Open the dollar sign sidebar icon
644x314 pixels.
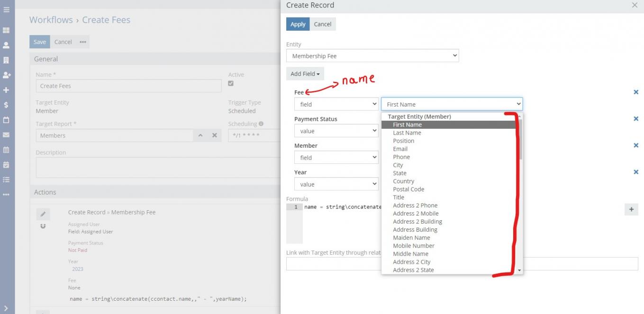[6, 105]
